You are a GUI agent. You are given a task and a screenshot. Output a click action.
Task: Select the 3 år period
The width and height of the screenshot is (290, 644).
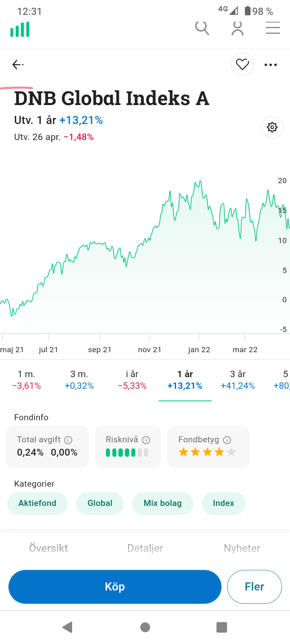coord(238,380)
